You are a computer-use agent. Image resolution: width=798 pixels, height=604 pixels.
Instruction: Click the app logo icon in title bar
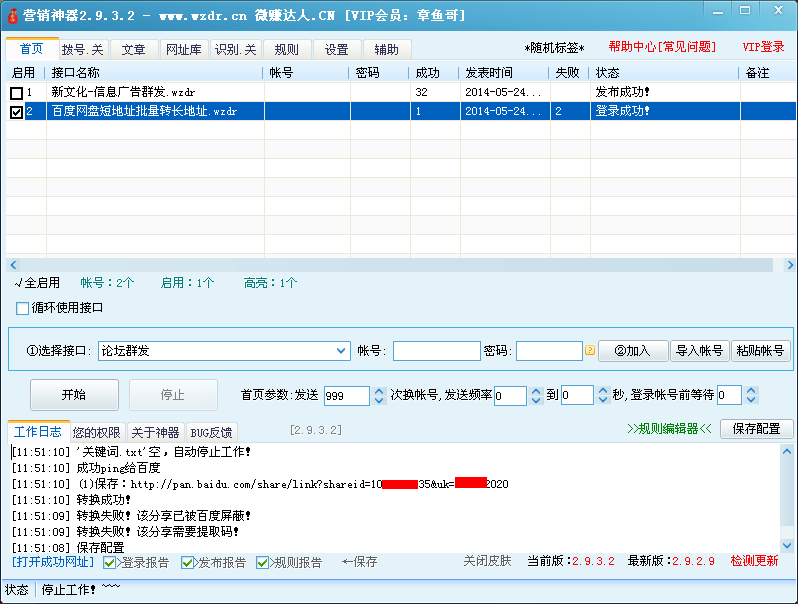[x=13, y=14]
